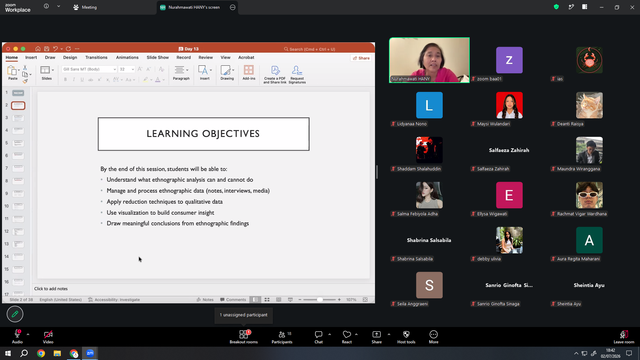640x360 pixels.
Task: Click the Paste clipboard icon
Action: (x=13, y=72)
